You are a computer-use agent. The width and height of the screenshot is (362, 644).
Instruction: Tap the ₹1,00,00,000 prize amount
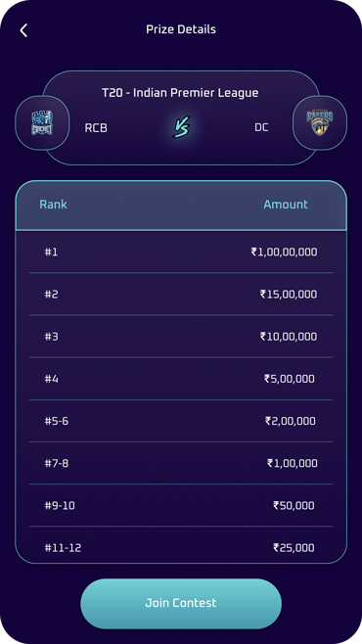pyautogui.click(x=284, y=252)
